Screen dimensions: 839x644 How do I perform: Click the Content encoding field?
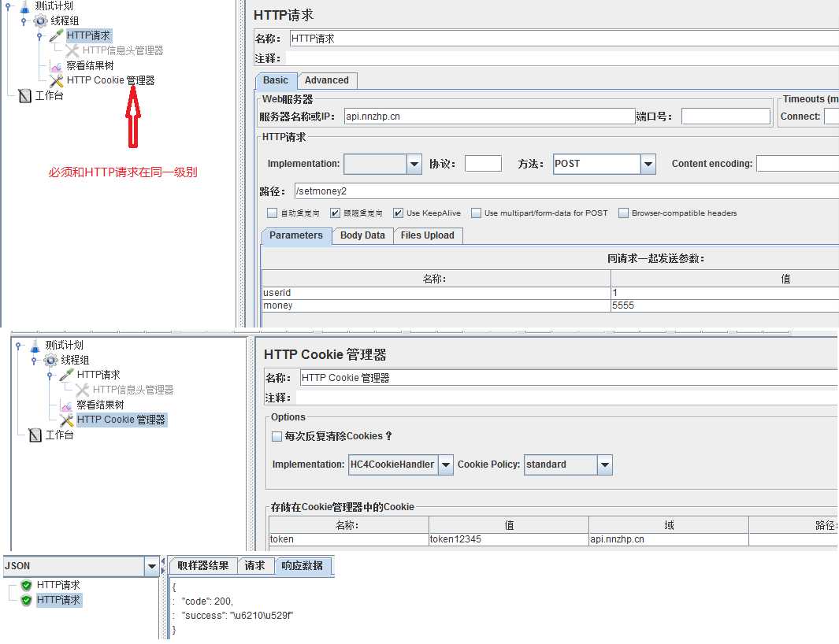[798, 164]
